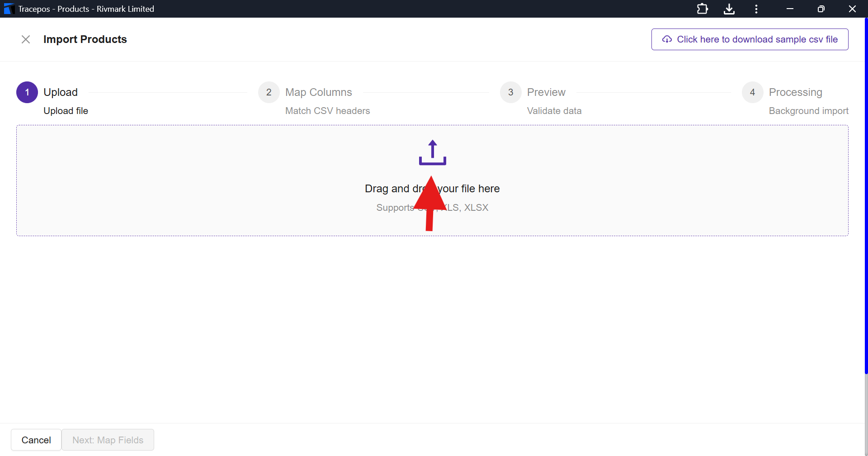Open the downloads icon in title bar

coord(729,9)
